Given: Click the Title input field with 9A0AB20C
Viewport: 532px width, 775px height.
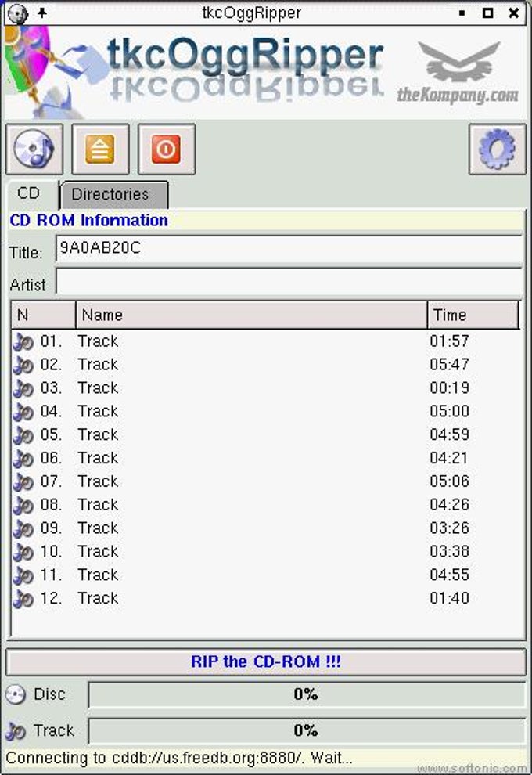Looking at the screenshot, I should point(289,249).
